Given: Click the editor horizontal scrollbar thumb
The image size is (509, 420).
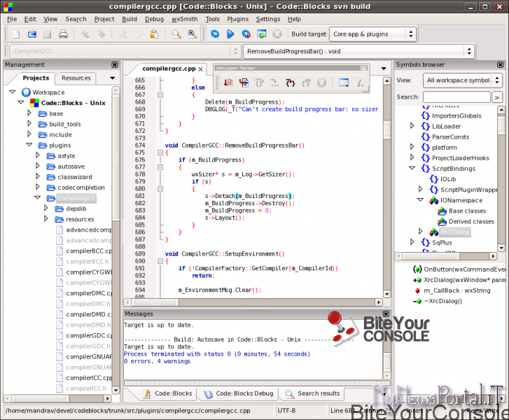Looking at the screenshot, I should tap(155, 302).
